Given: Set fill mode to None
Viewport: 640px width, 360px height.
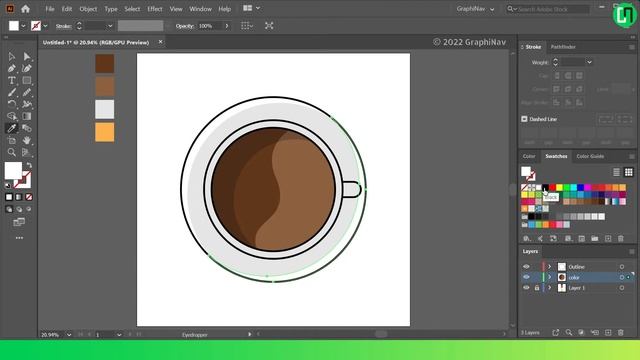Looking at the screenshot, I should tap(29, 197).
